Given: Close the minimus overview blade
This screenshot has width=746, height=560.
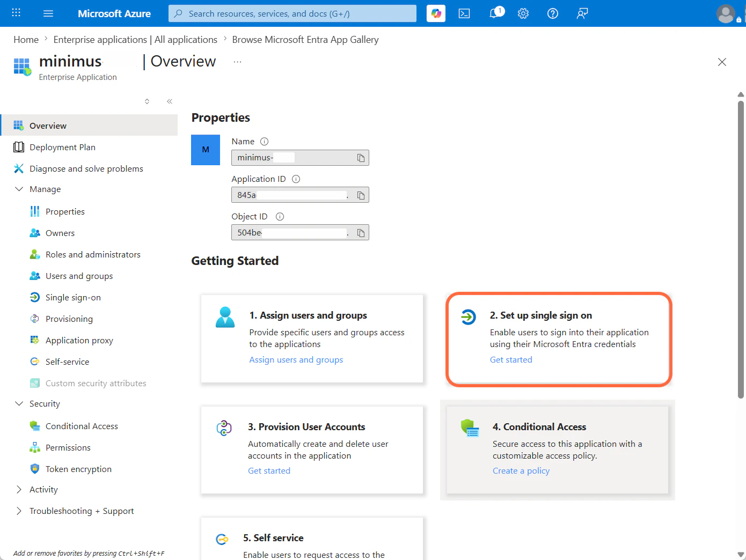Looking at the screenshot, I should [722, 62].
